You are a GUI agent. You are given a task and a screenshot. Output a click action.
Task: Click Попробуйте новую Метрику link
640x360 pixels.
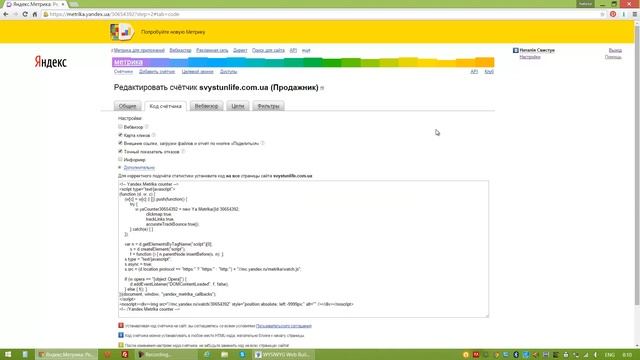(173, 32)
